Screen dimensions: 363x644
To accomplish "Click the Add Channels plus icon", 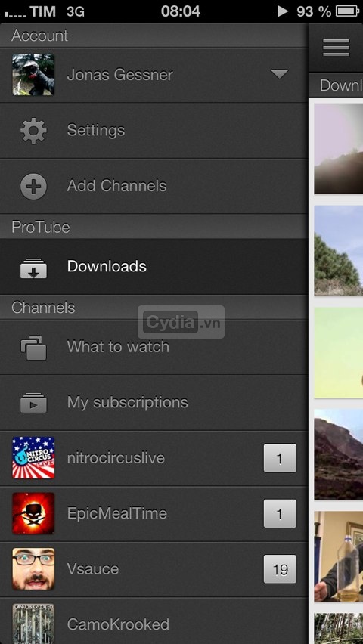I will point(33,186).
